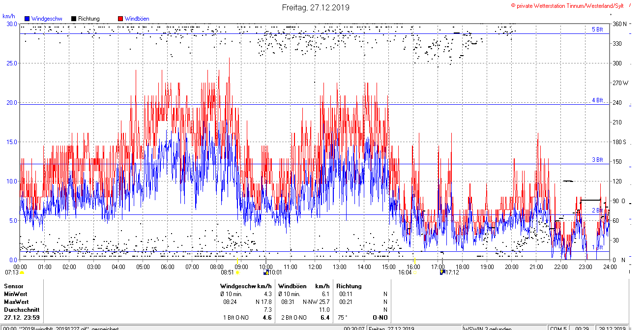Viewport: 644px width, 330px height.
Task: Click the blue Windgeschw legend swatch
Action: pos(27,19)
